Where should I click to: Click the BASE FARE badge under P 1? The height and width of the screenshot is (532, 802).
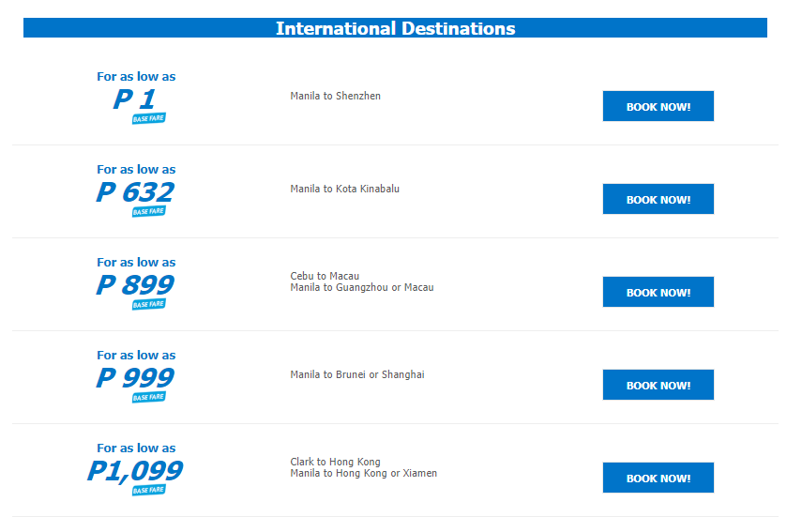click(x=149, y=118)
